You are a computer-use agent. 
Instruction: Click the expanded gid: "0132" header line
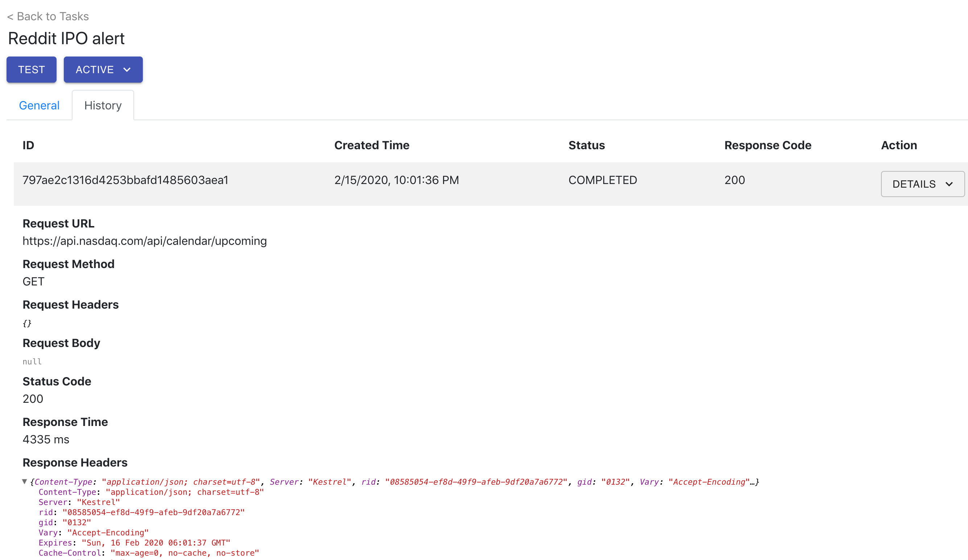point(65,522)
